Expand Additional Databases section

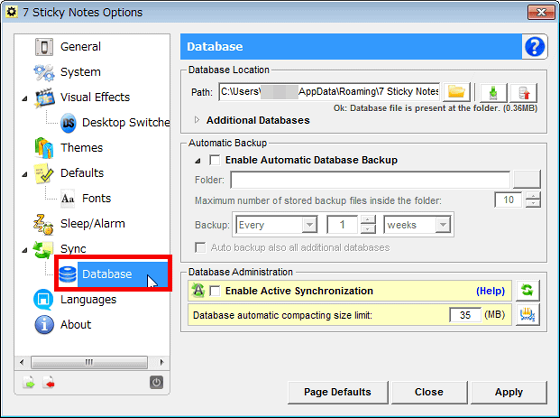pyautogui.click(x=197, y=120)
